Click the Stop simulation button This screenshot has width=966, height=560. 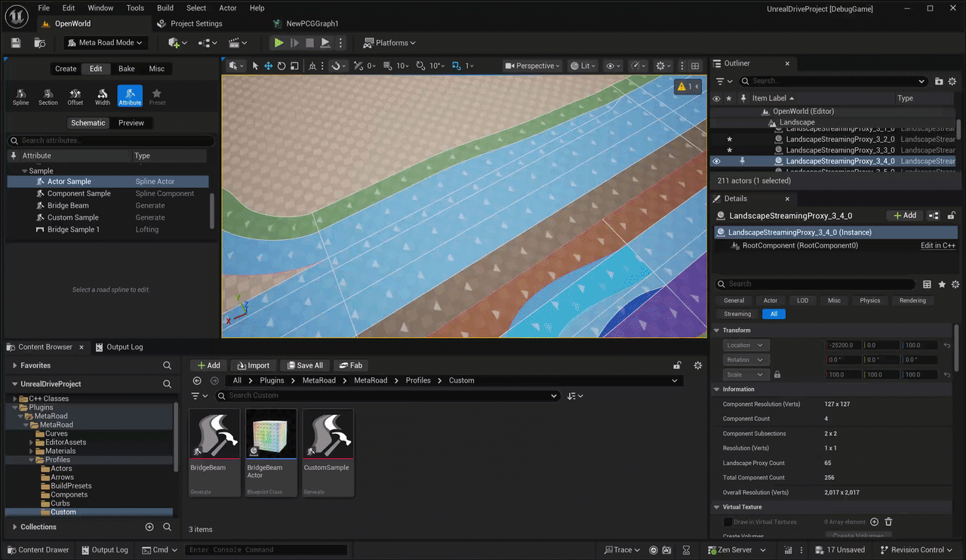click(x=309, y=43)
